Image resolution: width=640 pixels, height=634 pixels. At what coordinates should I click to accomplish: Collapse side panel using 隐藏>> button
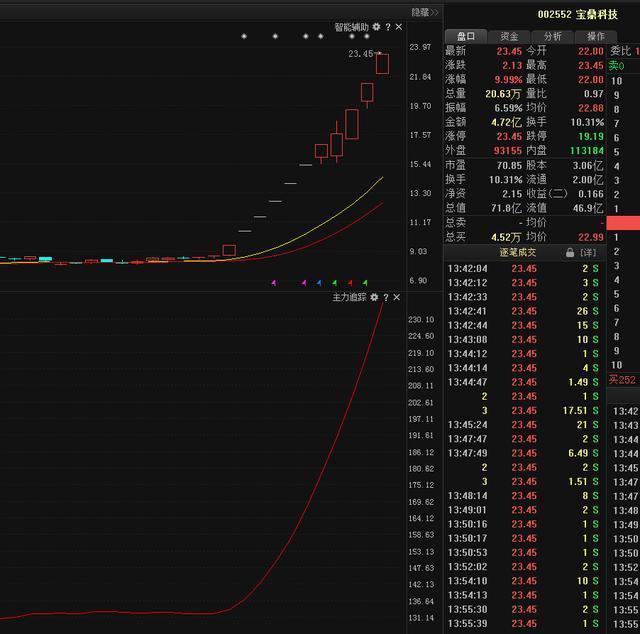click(425, 12)
